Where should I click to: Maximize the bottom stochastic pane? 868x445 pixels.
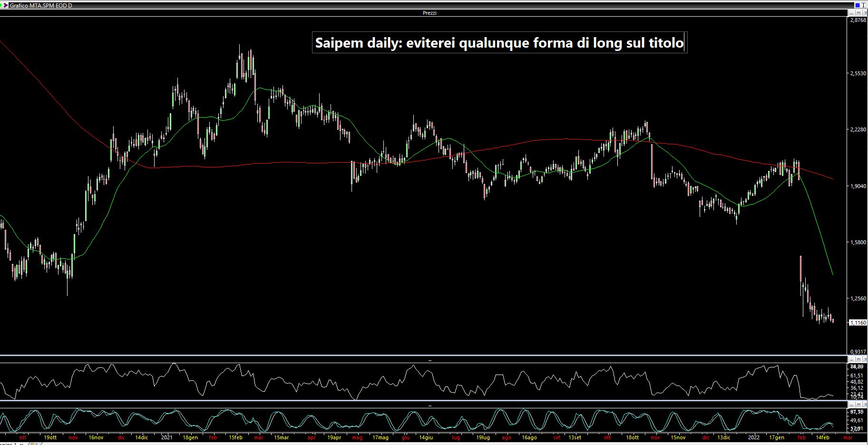click(858, 405)
